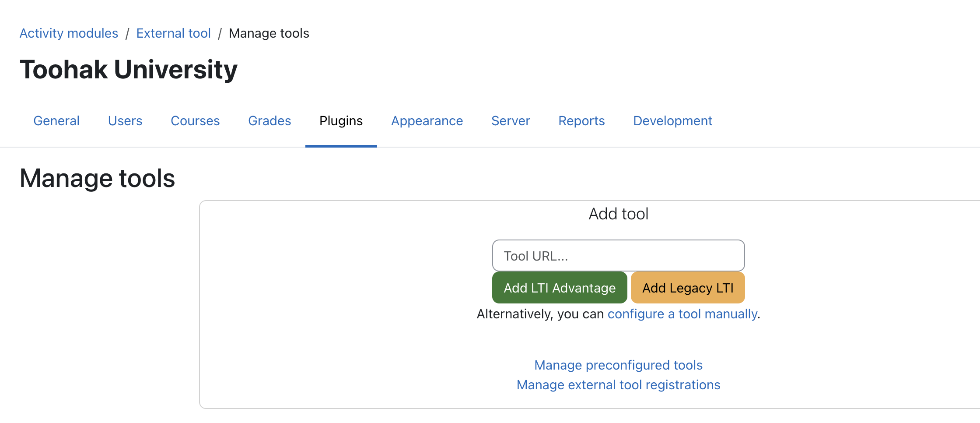This screenshot has width=980, height=423.
Task: Select the Courses tab
Action: pyautogui.click(x=195, y=121)
